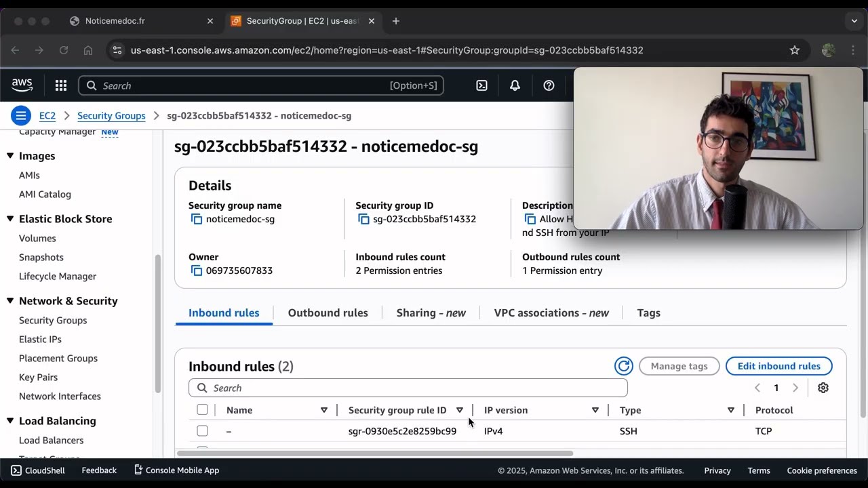The height and width of the screenshot is (488, 868).
Task: Open the notifications bell
Action: [515, 85]
